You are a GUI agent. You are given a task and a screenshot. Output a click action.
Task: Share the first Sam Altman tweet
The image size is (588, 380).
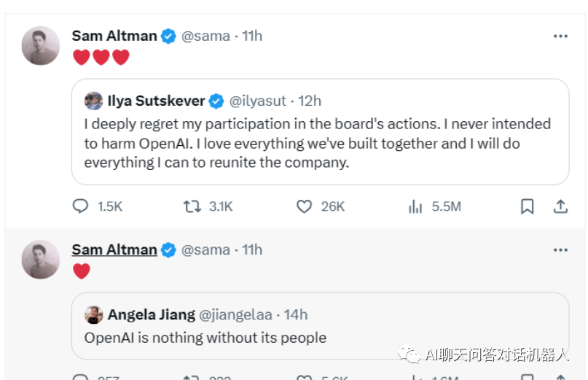(560, 207)
